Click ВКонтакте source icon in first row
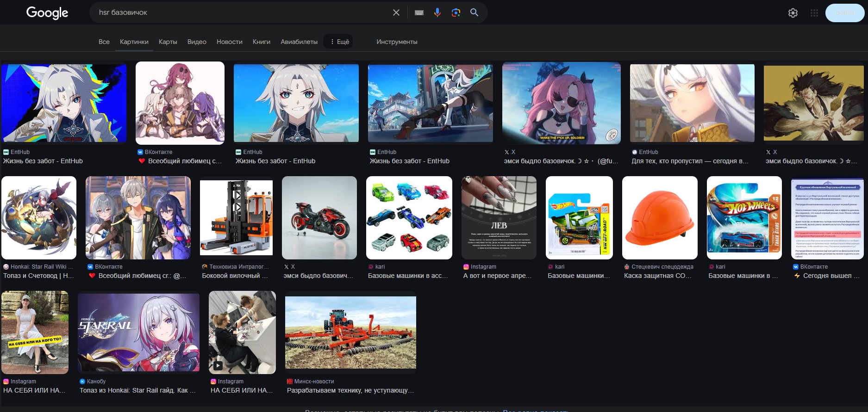 coord(140,152)
